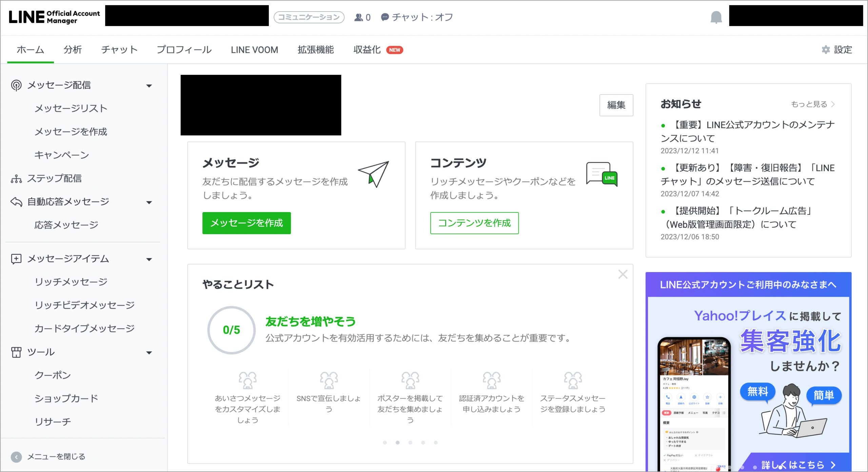Switch to the チャット tab
Screen dimensions: 868x472
[119, 49]
